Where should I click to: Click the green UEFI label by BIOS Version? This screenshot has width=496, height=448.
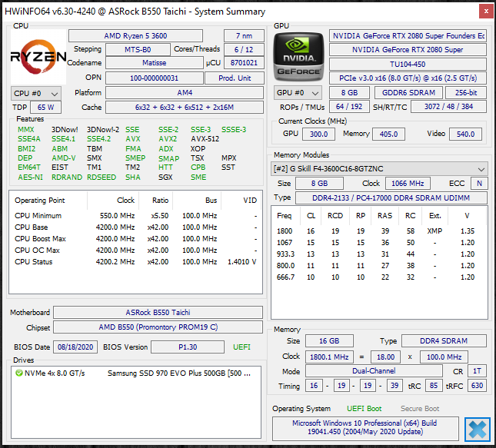click(241, 347)
